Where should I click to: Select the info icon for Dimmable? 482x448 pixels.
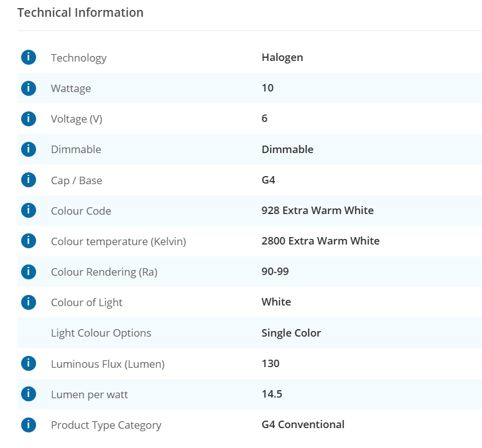click(29, 149)
